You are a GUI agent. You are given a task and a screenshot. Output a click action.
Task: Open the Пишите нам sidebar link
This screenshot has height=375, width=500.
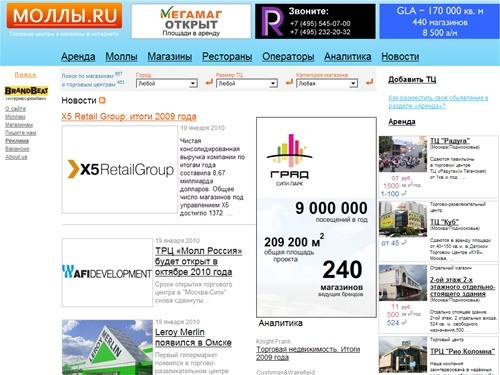[x=21, y=133]
